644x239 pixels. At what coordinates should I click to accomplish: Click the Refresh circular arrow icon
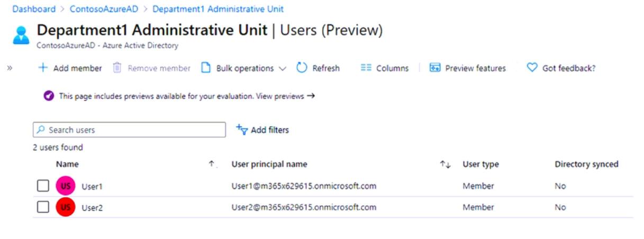tap(302, 68)
